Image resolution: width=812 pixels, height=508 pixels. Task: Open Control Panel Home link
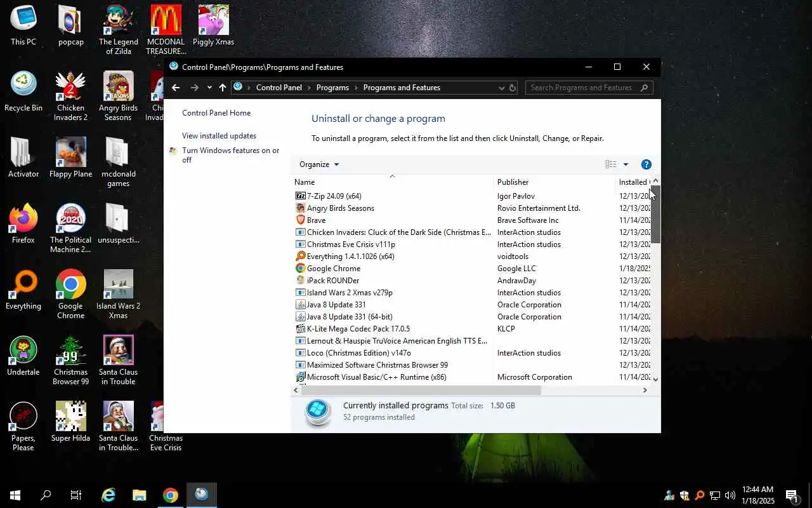[x=216, y=113]
